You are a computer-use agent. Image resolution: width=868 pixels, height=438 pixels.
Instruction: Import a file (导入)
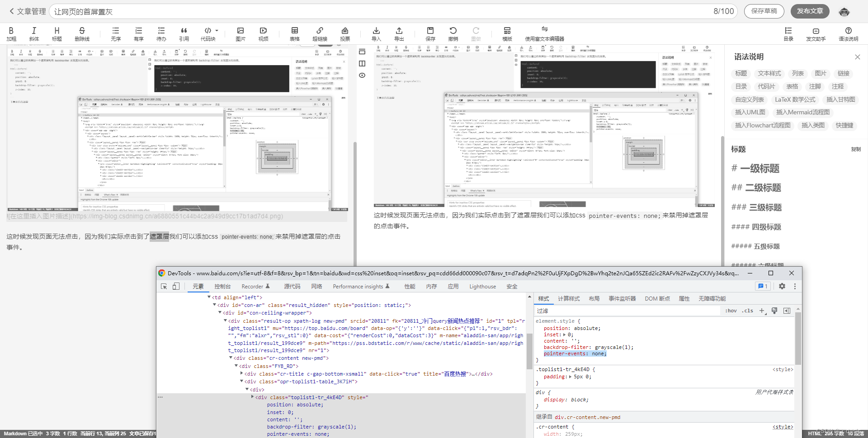pyautogui.click(x=376, y=34)
